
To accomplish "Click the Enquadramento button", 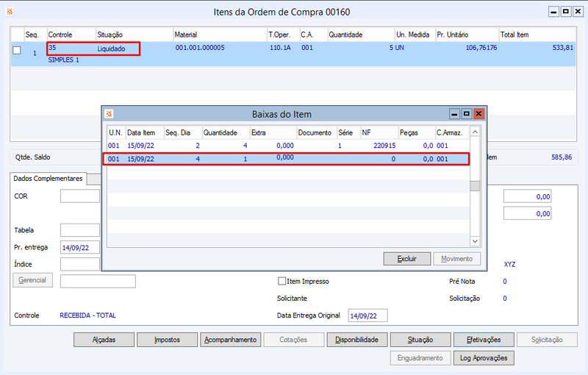I will (x=420, y=358).
